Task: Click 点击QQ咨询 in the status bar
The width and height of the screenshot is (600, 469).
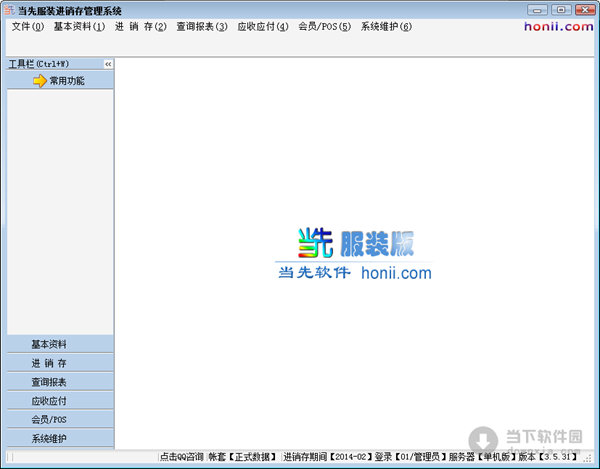Action: (181, 456)
